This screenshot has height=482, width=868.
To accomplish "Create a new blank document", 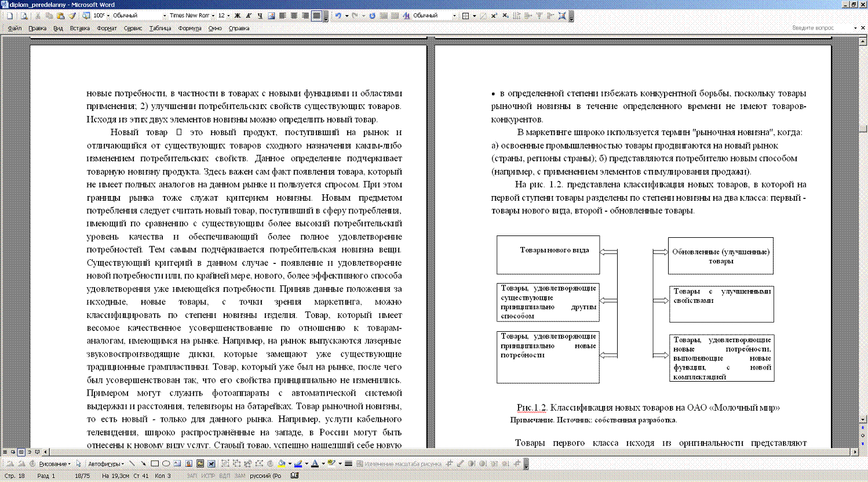I will 10,16.
